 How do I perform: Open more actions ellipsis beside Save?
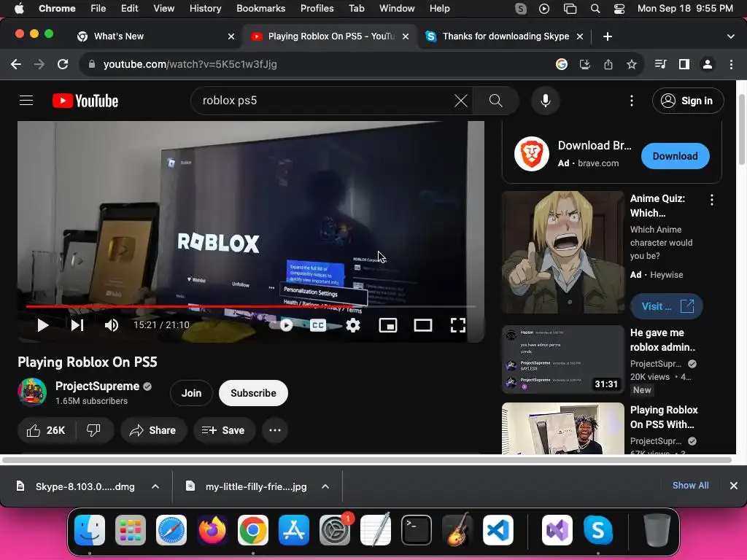click(275, 430)
